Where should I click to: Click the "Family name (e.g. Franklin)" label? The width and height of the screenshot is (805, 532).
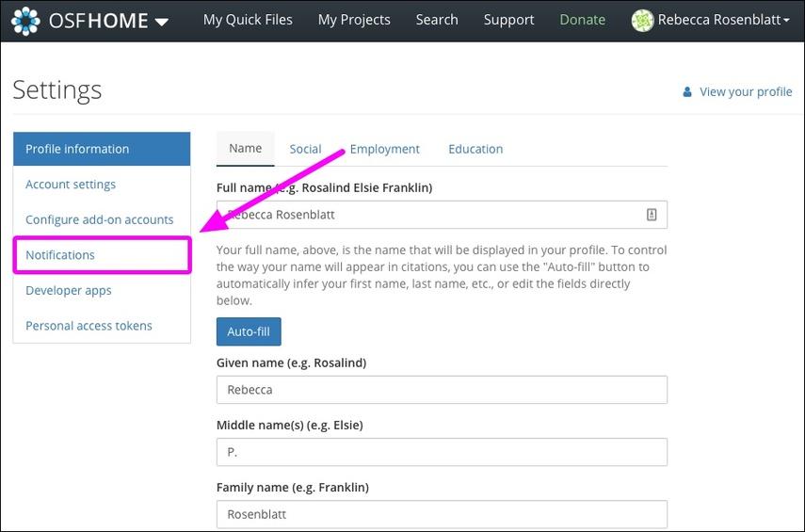[x=293, y=488]
